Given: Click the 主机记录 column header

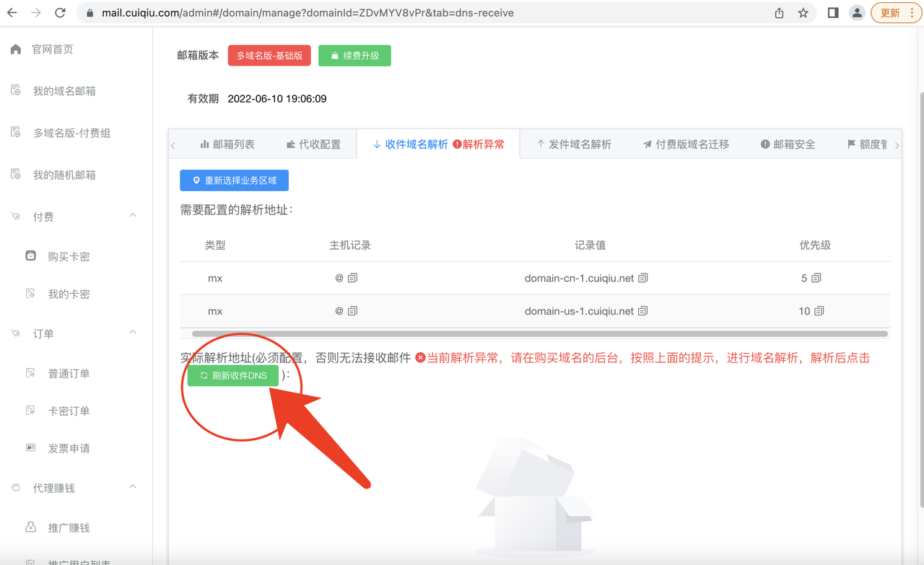Looking at the screenshot, I should click(x=350, y=245).
